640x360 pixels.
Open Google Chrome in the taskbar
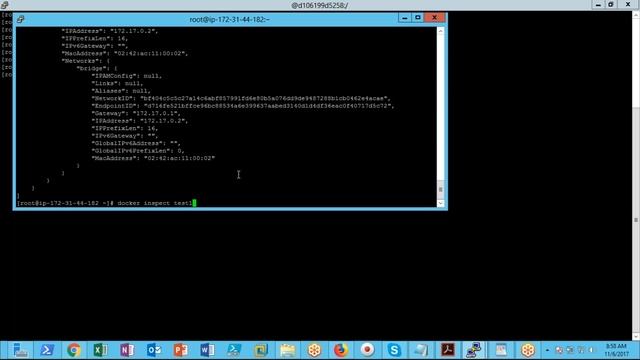point(74,350)
